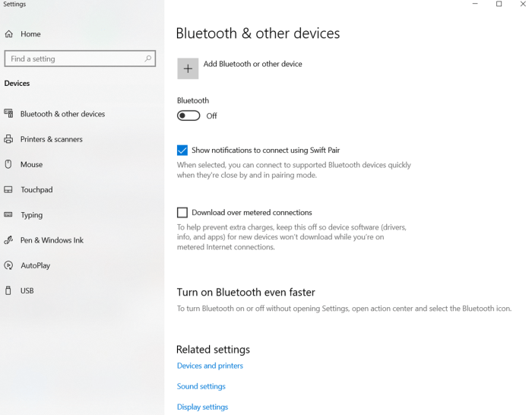Open AutoPlay settings
This screenshot has width=532, height=415.
(x=35, y=265)
